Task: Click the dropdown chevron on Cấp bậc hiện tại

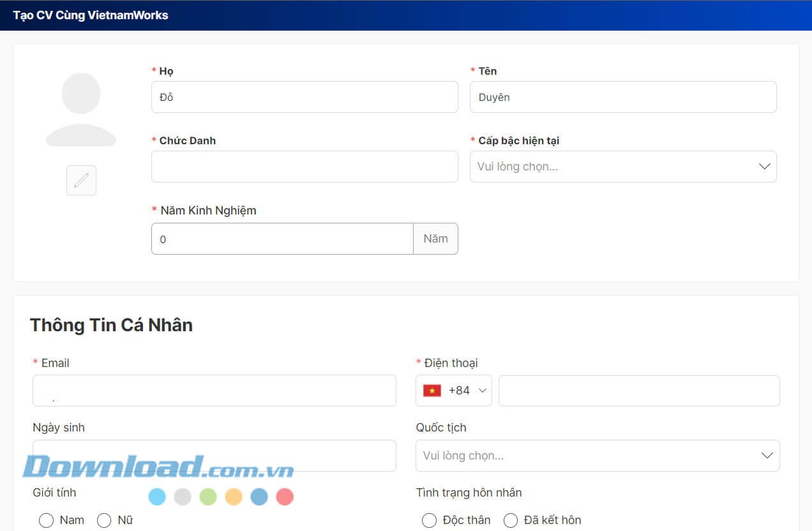Action: coord(764,166)
